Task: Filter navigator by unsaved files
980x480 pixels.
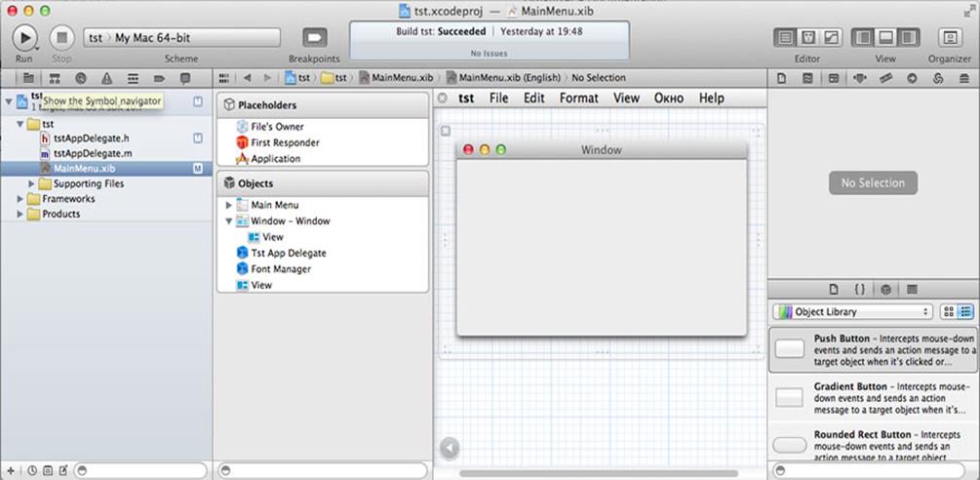Action: 62,470
